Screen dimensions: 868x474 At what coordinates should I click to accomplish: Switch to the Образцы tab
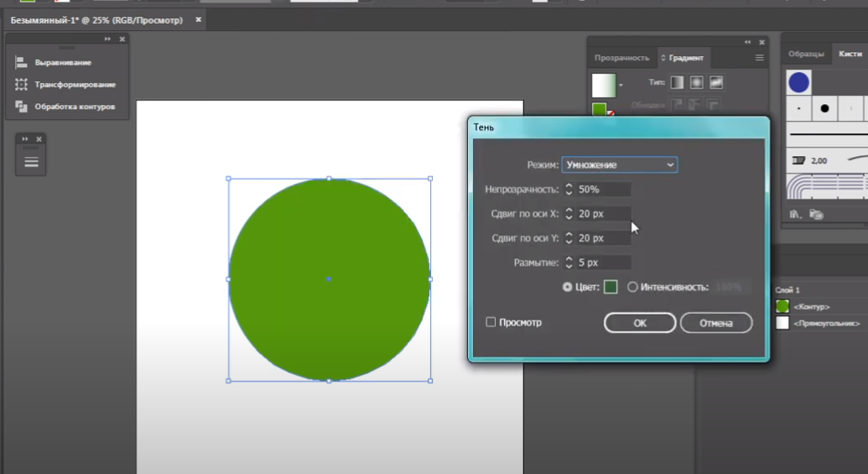click(806, 54)
